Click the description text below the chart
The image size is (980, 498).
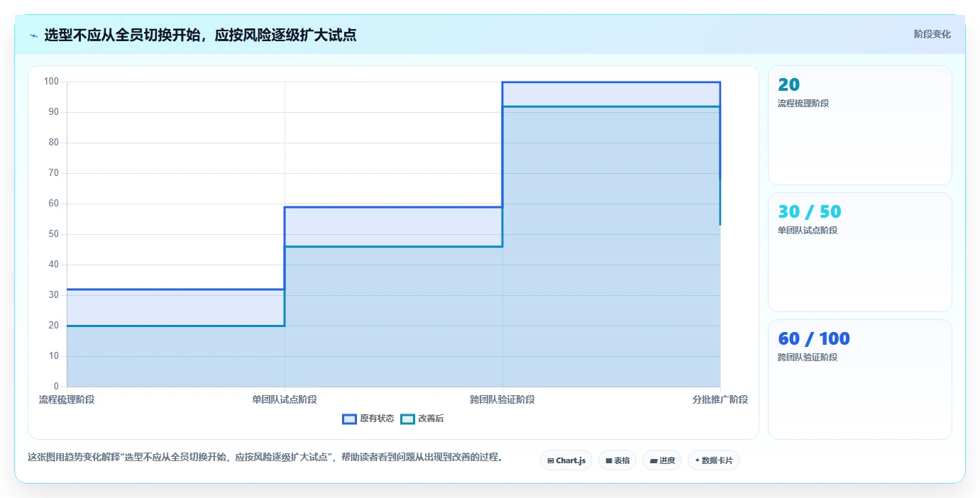click(265, 458)
